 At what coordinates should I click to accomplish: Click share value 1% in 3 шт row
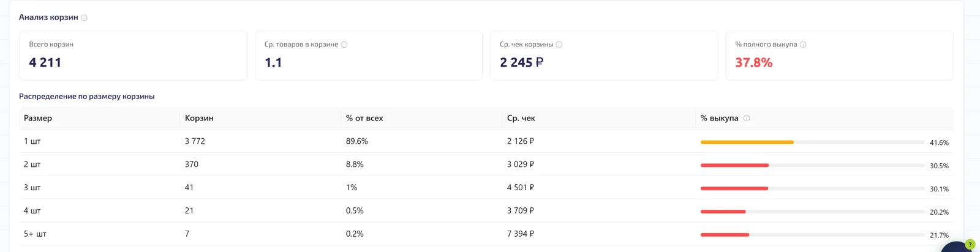352,188
